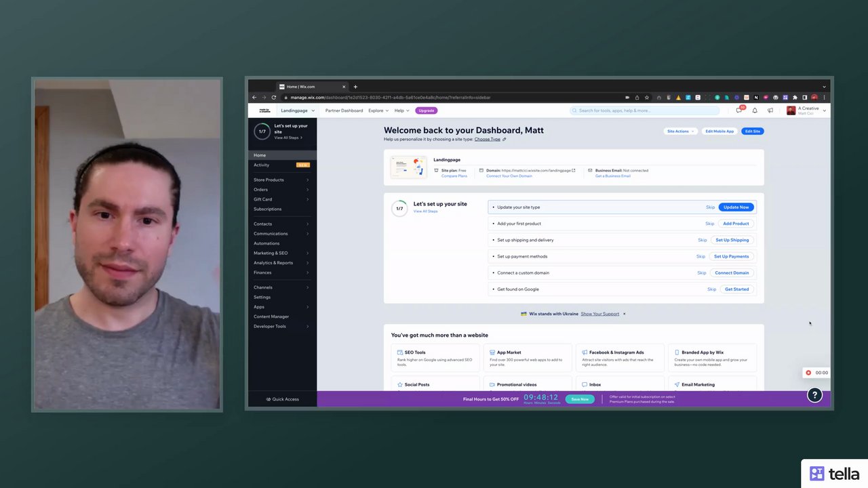Click the Add Product button
The image size is (868, 488).
pyautogui.click(x=736, y=224)
